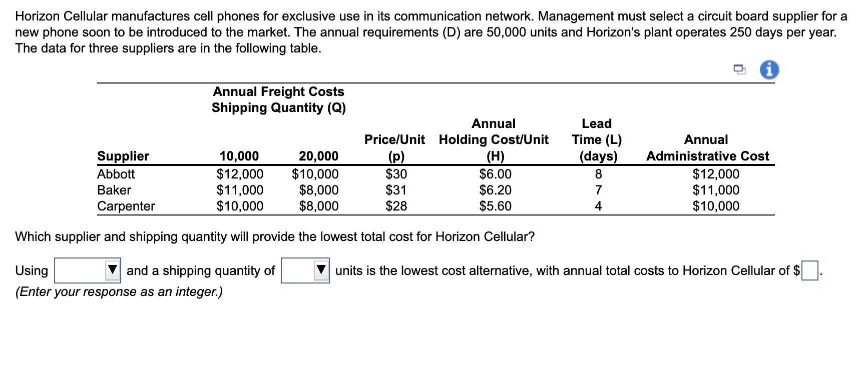
Task: Select the Carpenter row in the table
Action: coord(126,206)
